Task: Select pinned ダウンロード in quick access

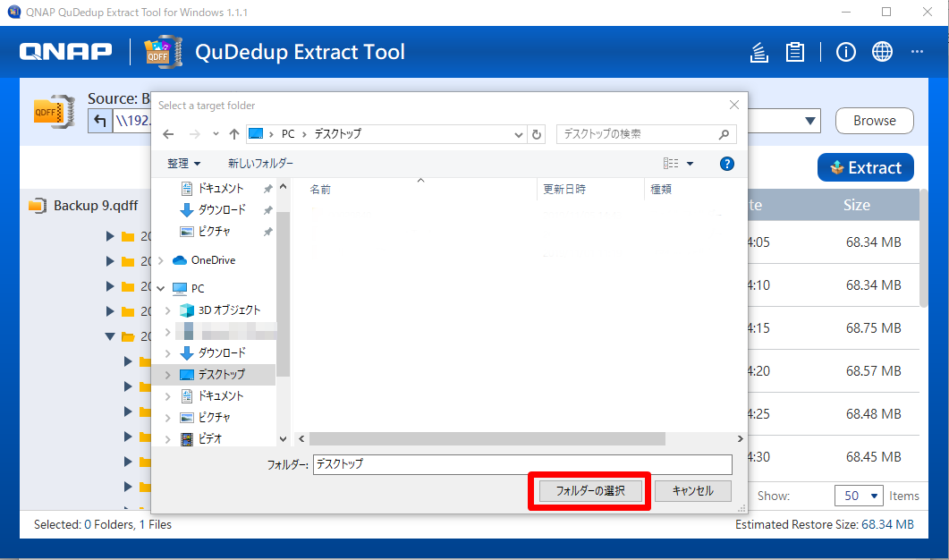Action: click(x=222, y=210)
